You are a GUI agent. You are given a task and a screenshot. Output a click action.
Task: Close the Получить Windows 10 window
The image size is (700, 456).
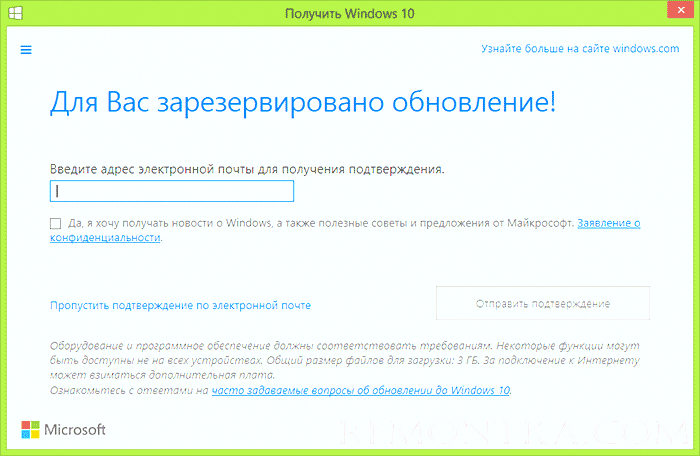(x=681, y=9)
